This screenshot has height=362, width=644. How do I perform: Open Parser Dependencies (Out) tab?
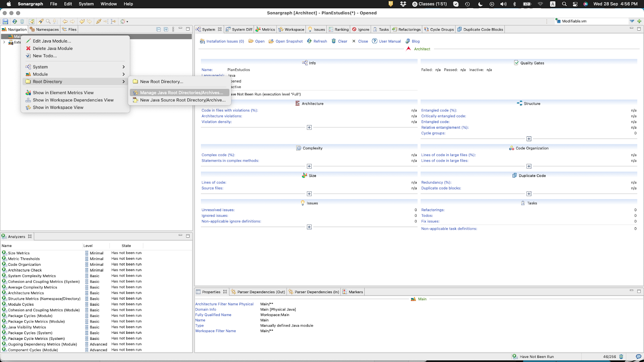point(258,292)
